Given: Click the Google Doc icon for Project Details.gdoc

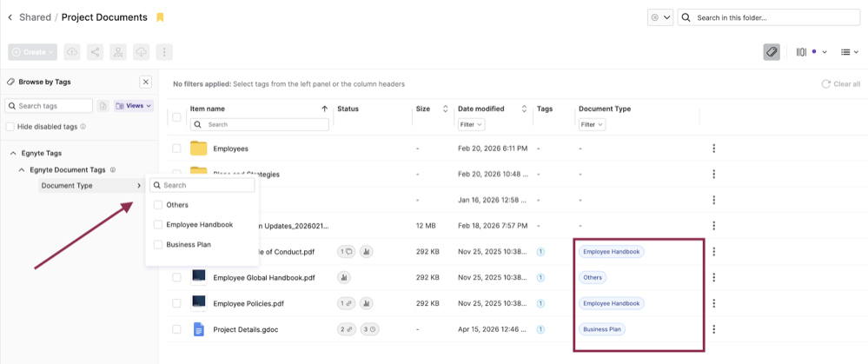Looking at the screenshot, I should (199, 329).
